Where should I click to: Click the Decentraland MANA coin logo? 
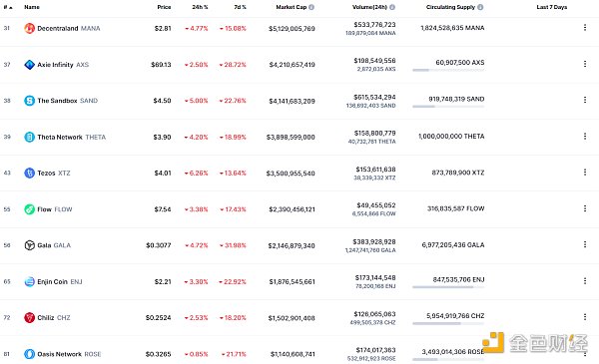pos(29,28)
